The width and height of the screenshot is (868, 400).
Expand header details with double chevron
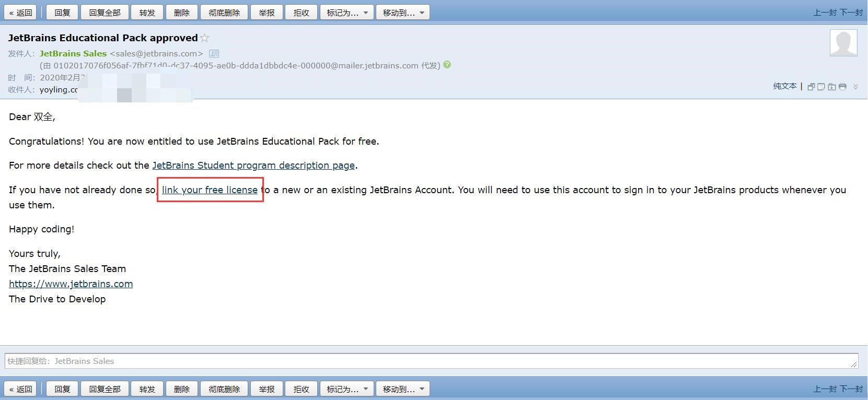click(x=855, y=87)
